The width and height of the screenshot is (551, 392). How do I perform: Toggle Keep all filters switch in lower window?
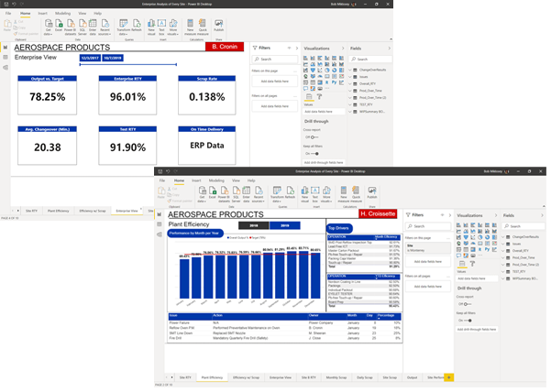468,321
